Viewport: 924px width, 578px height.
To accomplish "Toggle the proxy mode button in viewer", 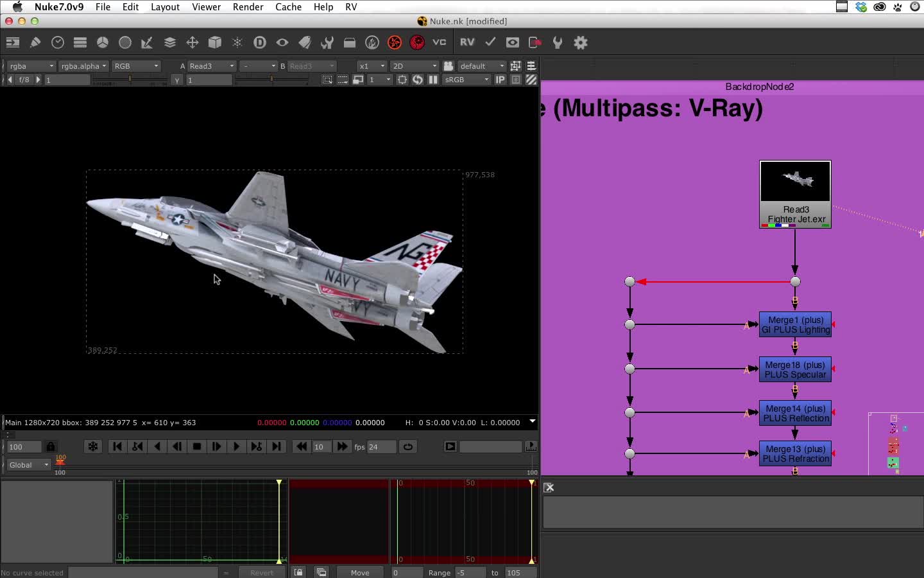I will [358, 80].
